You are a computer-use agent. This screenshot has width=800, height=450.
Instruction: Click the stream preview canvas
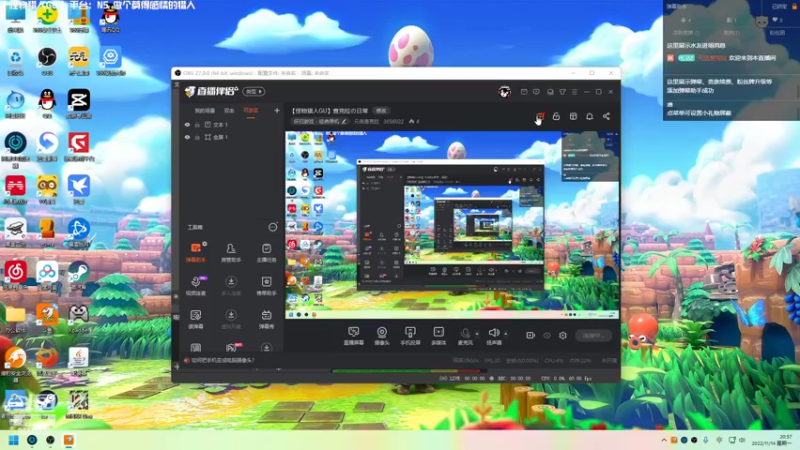click(x=452, y=225)
